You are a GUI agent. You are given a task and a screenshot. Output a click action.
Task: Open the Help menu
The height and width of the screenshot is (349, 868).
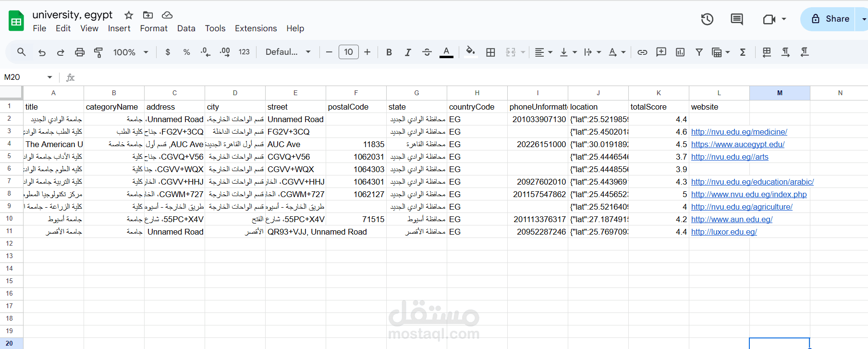tap(295, 28)
